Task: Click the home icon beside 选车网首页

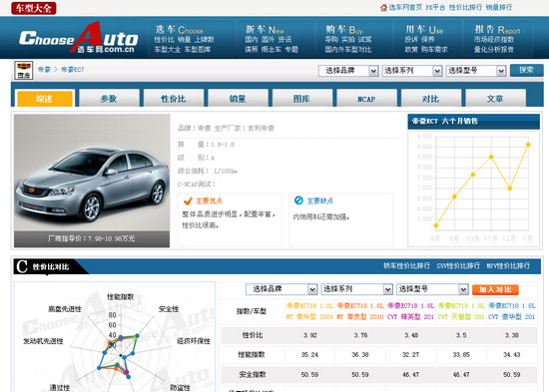Action: 383,7
